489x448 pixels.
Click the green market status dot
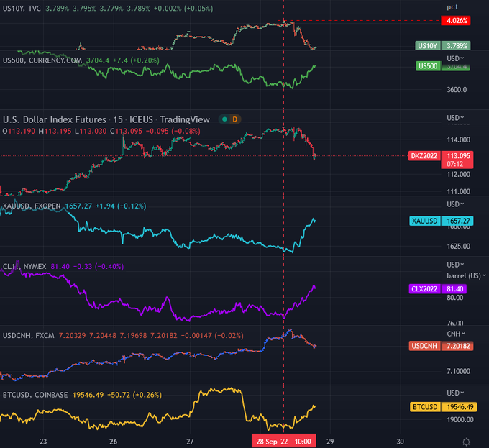tap(224, 119)
